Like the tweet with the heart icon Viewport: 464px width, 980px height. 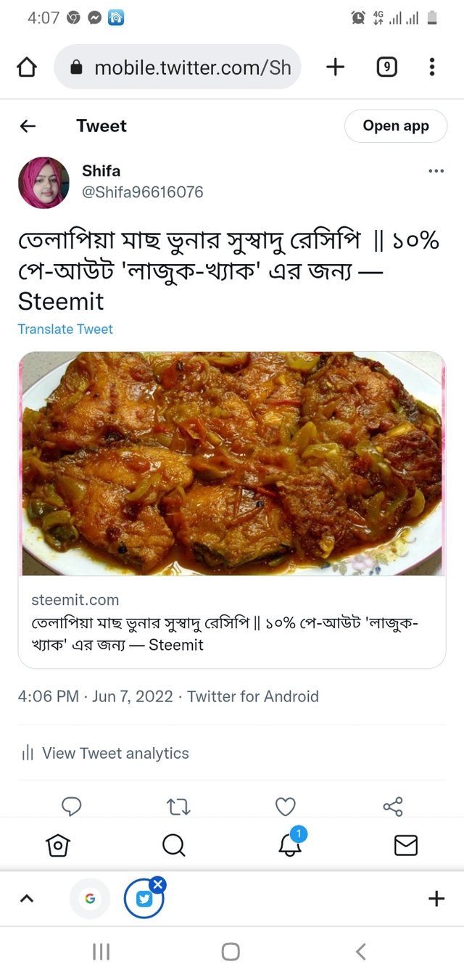point(286,806)
